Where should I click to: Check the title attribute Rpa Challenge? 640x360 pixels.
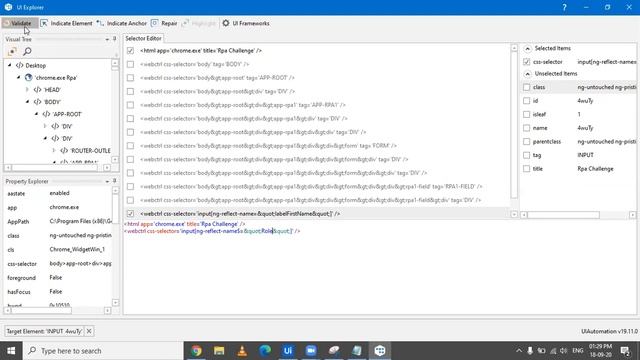click(527, 169)
